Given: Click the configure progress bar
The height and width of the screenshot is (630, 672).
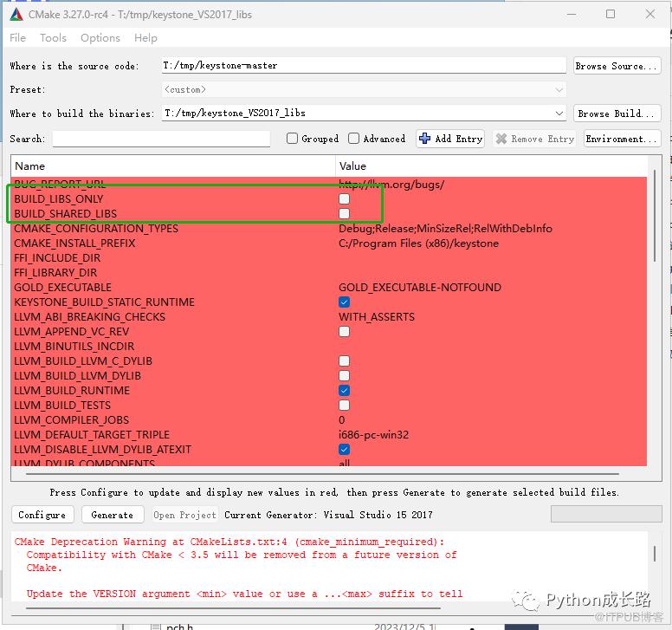Looking at the screenshot, I should click(606, 514).
